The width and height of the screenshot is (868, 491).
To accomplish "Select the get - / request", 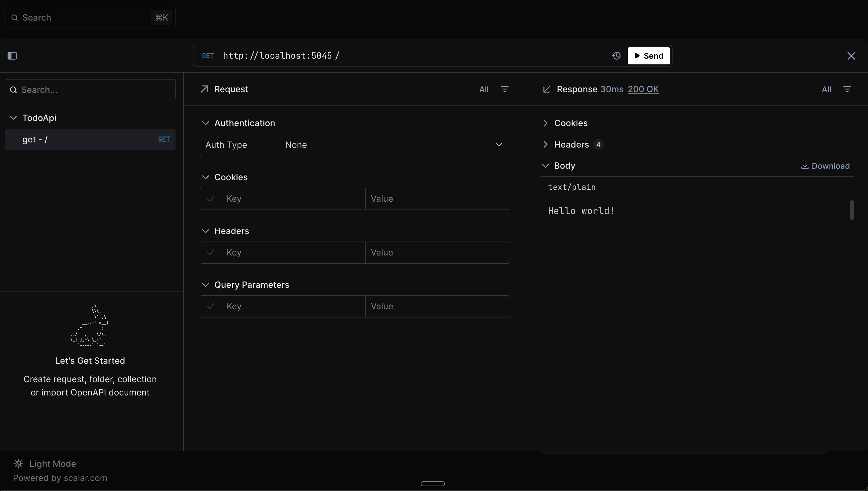I will point(90,139).
